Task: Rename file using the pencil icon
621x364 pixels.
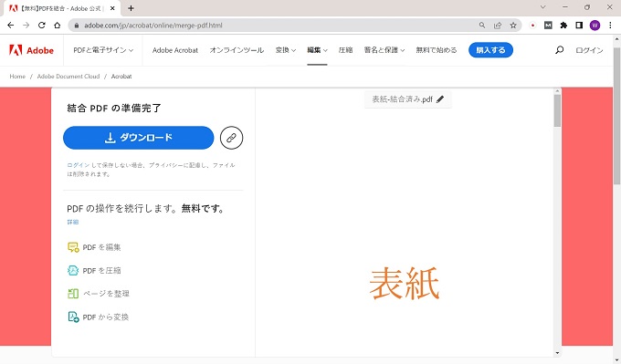Action: (440, 99)
